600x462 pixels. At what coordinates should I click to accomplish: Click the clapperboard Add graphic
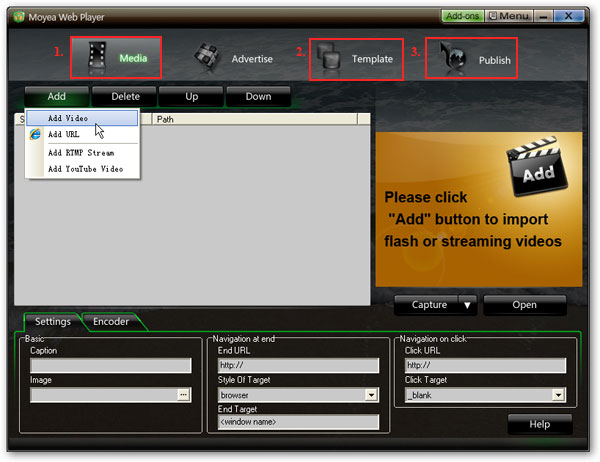[x=538, y=167]
